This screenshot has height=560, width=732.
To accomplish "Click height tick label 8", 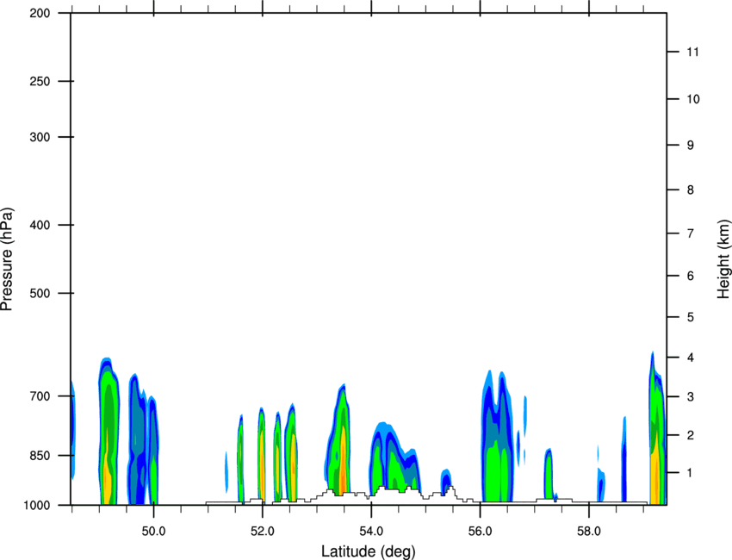I will [691, 190].
